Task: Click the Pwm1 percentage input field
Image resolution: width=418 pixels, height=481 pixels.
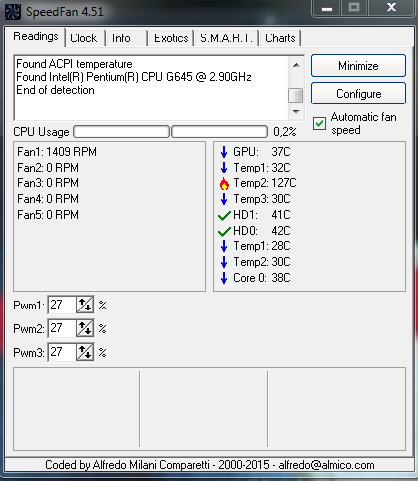Action: coord(62,305)
